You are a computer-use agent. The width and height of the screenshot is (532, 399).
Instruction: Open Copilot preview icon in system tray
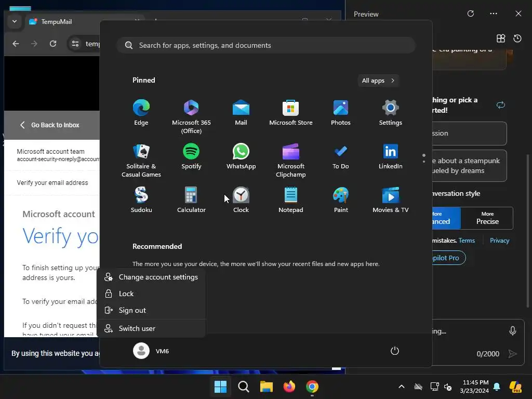[515, 387]
